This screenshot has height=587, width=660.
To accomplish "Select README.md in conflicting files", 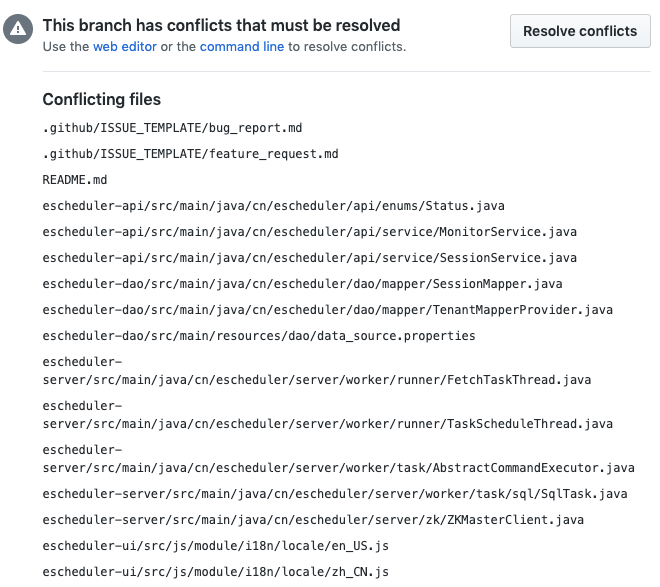I will [75, 180].
